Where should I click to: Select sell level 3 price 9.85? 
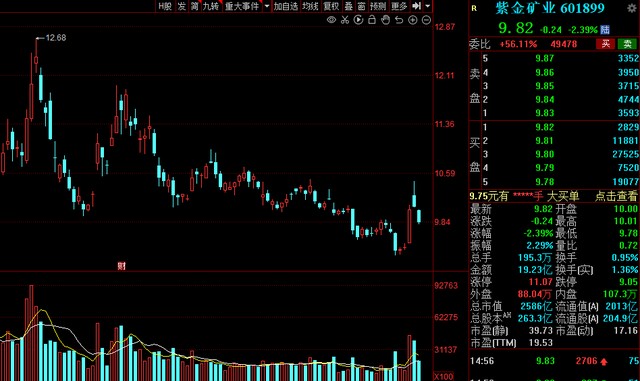coord(544,86)
